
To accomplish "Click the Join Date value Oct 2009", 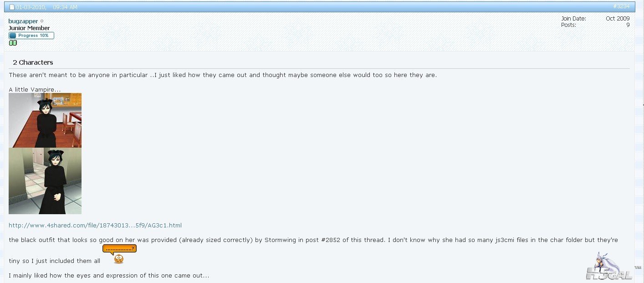I will tap(618, 19).
